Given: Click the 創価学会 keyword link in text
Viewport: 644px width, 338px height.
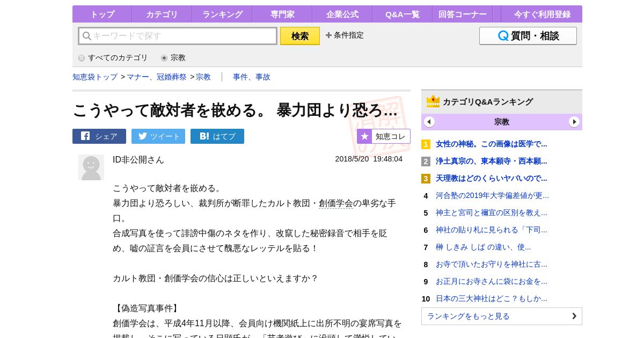Looking at the screenshot, I should point(336,203).
